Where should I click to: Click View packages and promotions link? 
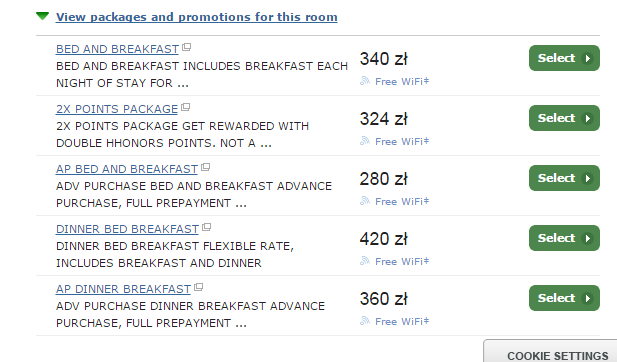(196, 17)
